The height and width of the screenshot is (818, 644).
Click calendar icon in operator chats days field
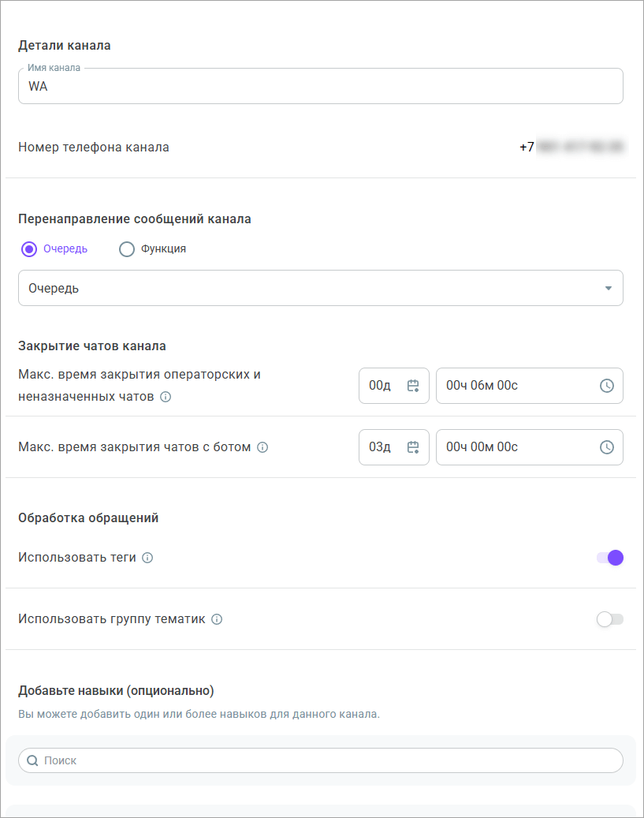tap(413, 386)
